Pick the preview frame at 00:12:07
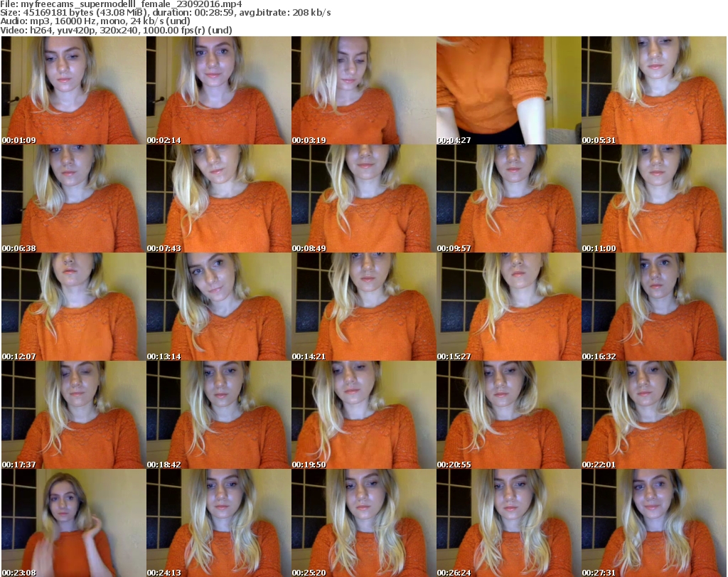The image size is (728, 577). point(73,307)
